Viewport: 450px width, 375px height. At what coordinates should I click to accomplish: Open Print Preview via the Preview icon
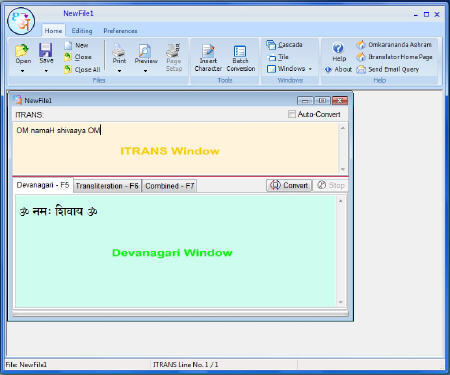tap(145, 50)
